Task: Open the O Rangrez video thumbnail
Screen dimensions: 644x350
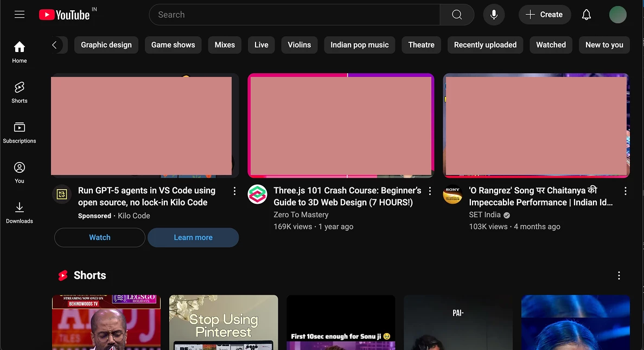Action: [536, 126]
